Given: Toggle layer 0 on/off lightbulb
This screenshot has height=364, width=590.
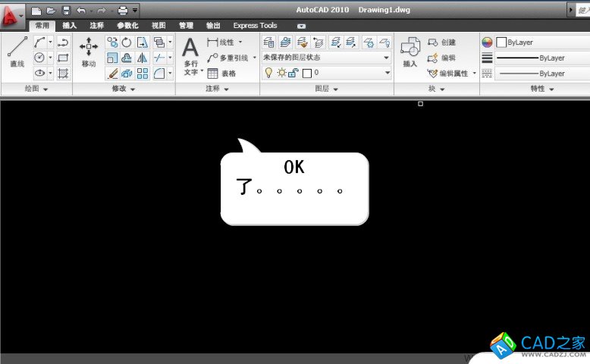Looking at the screenshot, I should [x=268, y=73].
